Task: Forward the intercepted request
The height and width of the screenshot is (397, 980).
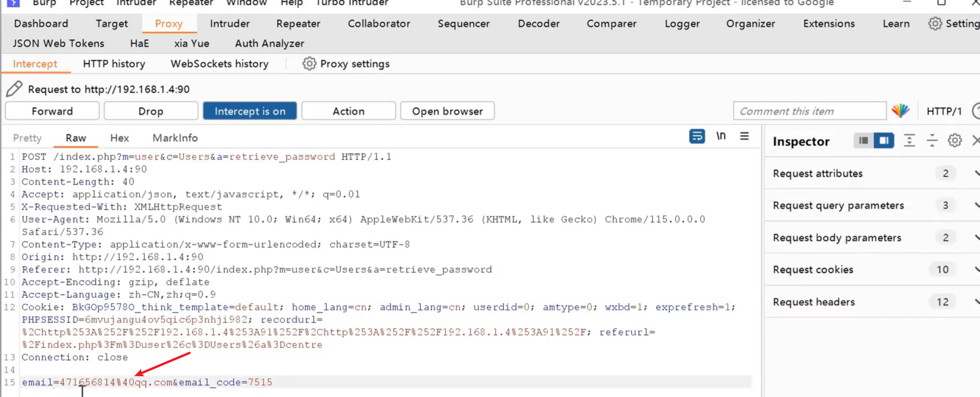Action: (x=52, y=111)
